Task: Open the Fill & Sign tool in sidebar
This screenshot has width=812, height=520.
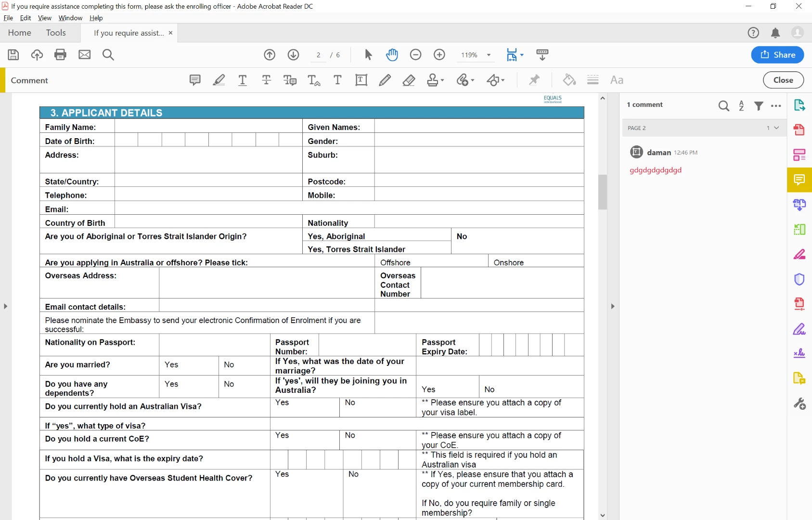Action: [x=799, y=329]
